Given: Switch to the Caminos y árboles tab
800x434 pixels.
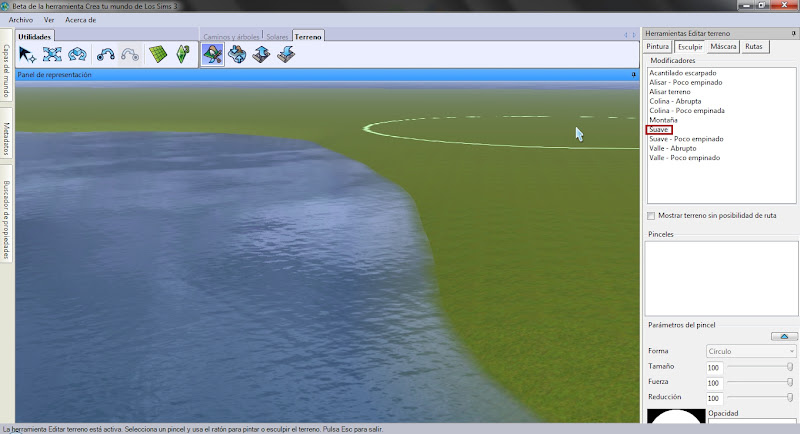Looking at the screenshot, I should point(231,37).
